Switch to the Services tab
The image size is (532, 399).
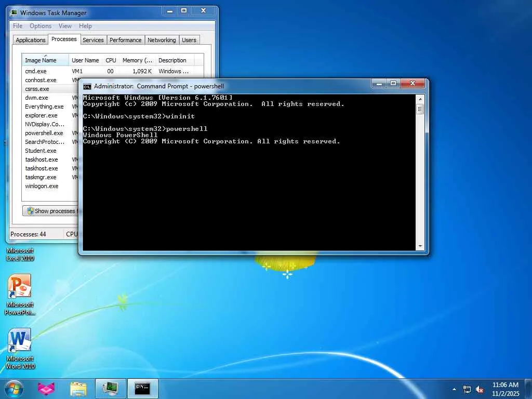coord(94,40)
